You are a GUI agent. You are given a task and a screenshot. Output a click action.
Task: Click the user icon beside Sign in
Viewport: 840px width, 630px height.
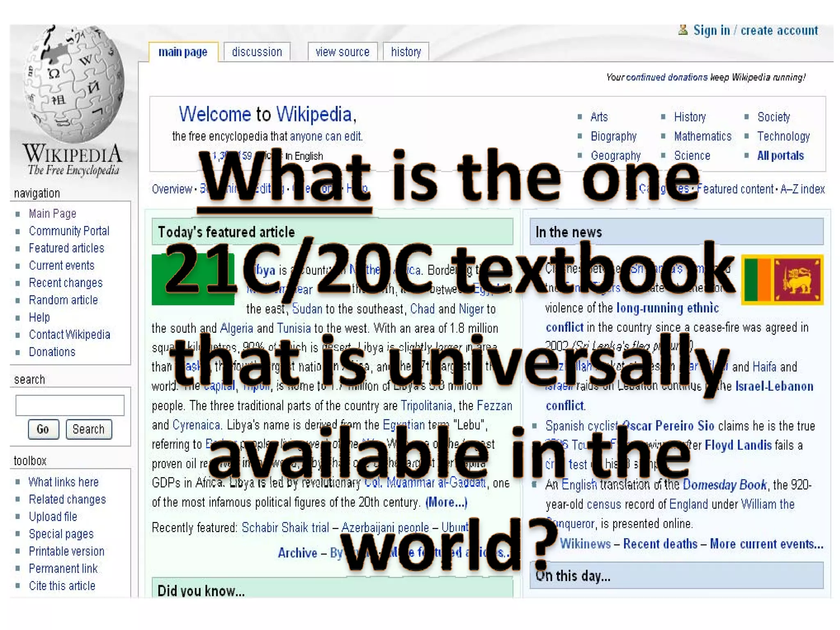[682, 30]
